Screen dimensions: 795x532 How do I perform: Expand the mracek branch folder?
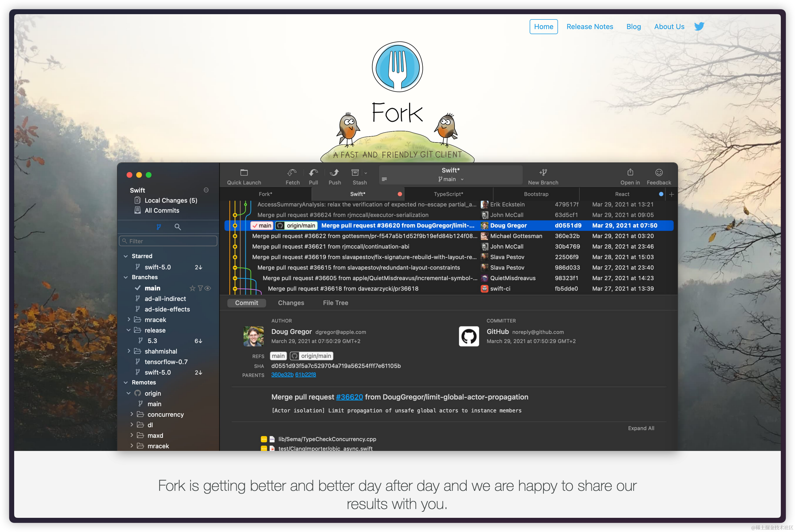pos(129,320)
